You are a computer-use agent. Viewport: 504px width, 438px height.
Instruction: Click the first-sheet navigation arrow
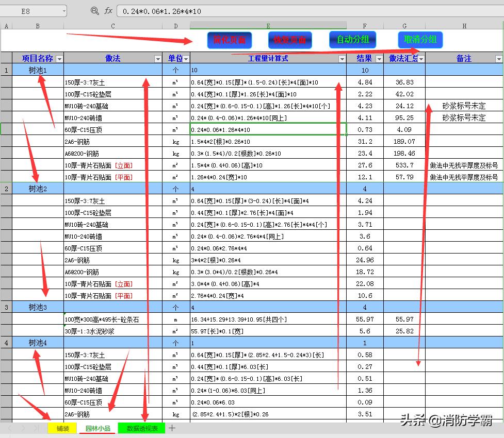(x=9, y=428)
